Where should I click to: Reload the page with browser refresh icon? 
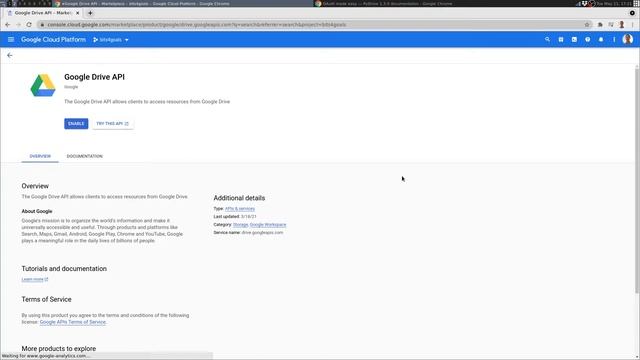[29, 24]
